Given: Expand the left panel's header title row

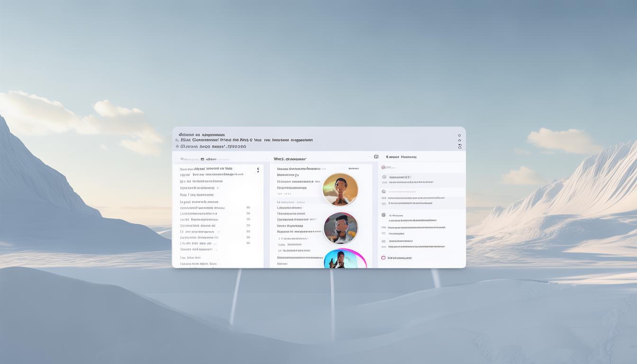Looking at the screenshot, I should click(x=198, y=160).
